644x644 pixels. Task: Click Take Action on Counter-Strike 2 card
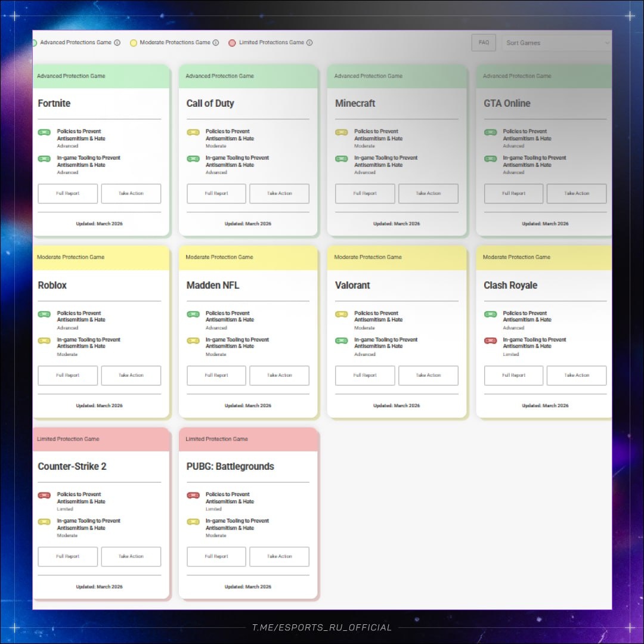pyautogui.click(x=131, y=556)
